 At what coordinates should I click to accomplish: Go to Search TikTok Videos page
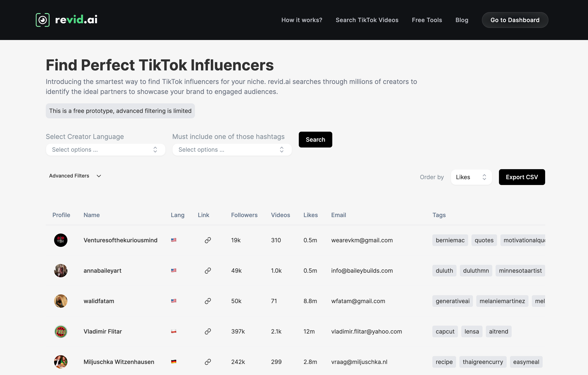[x=367, y=20]
